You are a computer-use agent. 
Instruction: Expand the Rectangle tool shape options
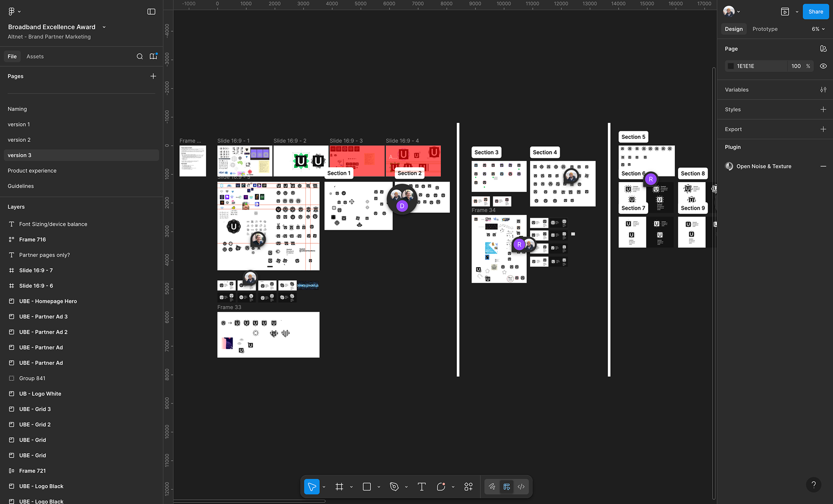click(x=378, y=487)
